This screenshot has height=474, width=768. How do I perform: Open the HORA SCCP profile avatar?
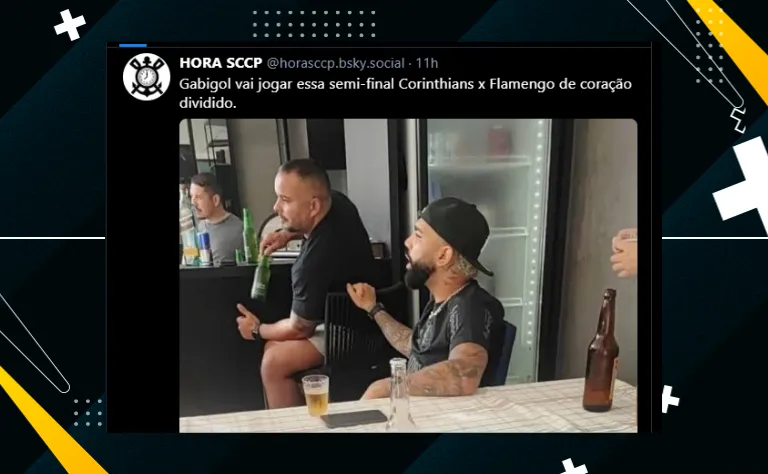(x=146, y=77)
